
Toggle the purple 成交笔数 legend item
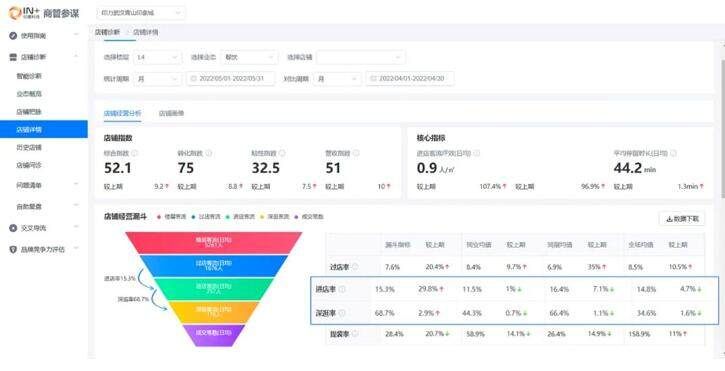pos(309,216)
